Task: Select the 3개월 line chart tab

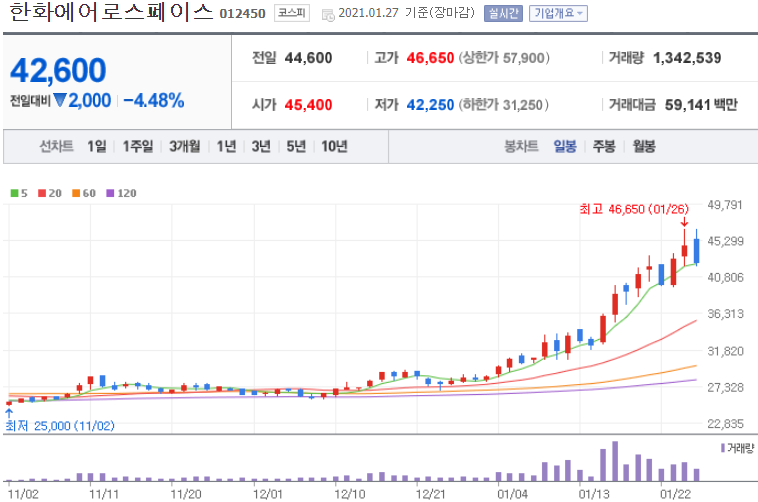Action: pyautogui.click(x=184, y=146)
